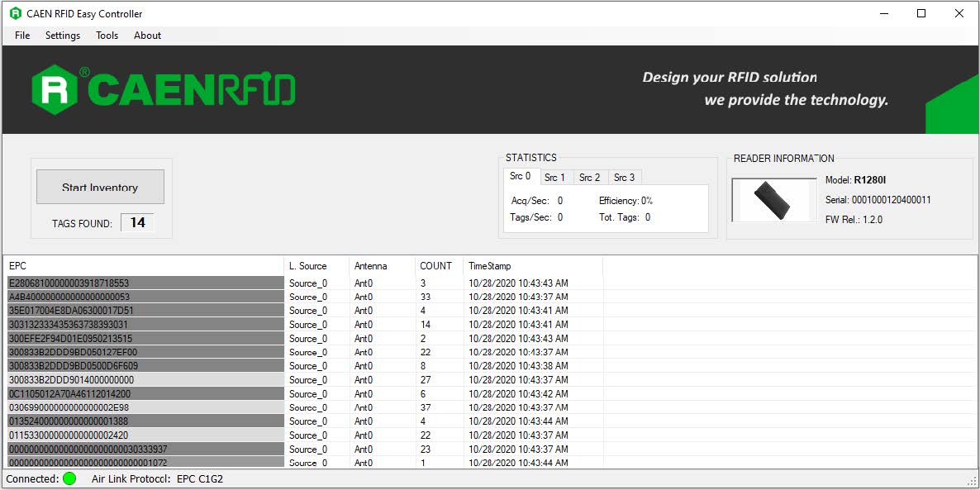Screen dimensions: 980x490
Task: Sort tag list by EPC column header
Action: click(x=143, y=266)
